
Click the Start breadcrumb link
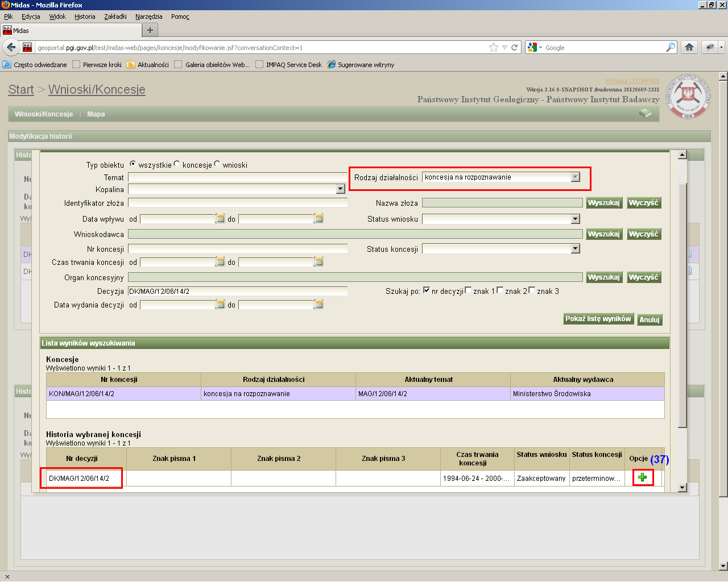pyautogui.click(x=21, y=90)
